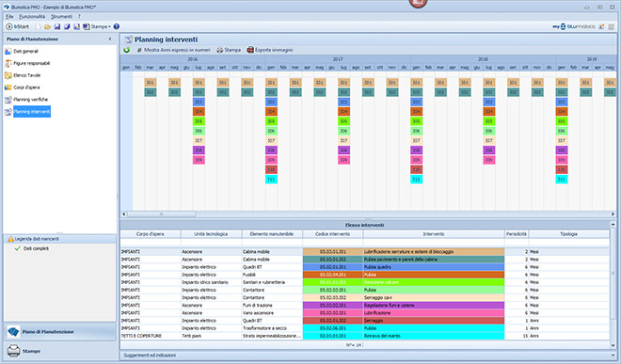Screen dimensions: 621x364
Task: Open Corpi d'opera in the sidebar
Action: 26,87
